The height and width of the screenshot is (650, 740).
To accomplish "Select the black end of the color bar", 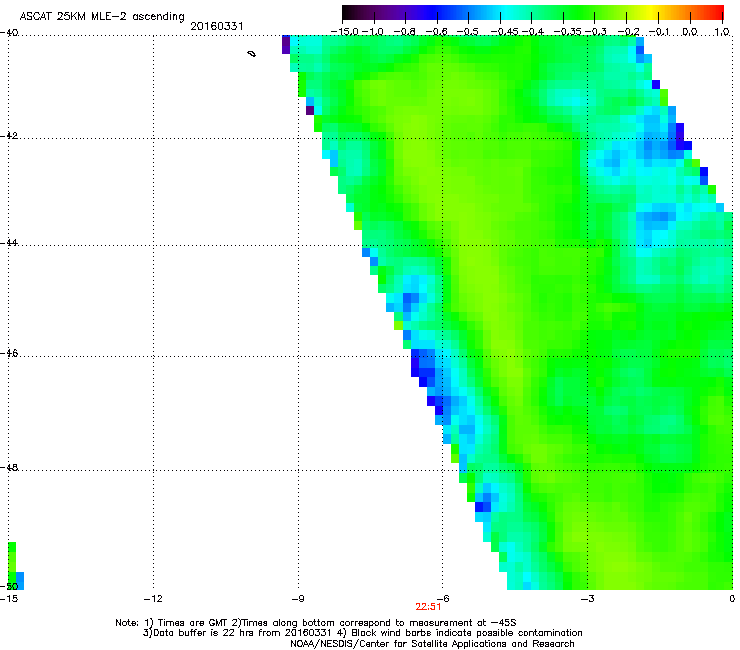I will pos(348,13).
